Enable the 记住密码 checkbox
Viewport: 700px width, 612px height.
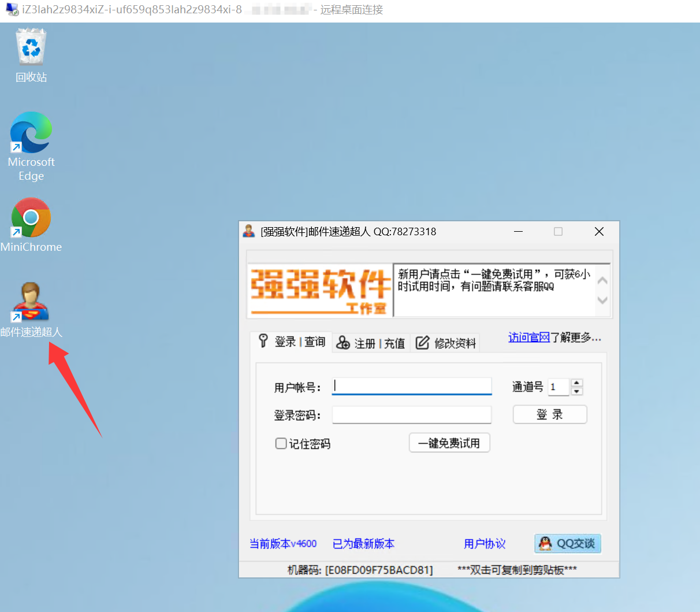click(281, 443)
